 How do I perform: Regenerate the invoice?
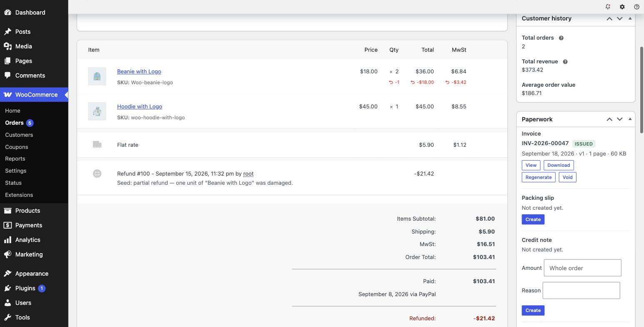(x=539, y=177)
